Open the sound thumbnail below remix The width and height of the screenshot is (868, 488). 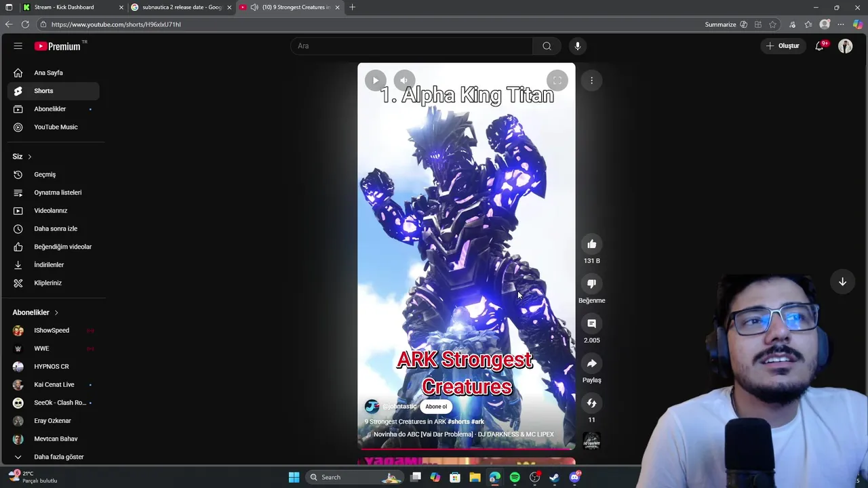coord(592,441)
